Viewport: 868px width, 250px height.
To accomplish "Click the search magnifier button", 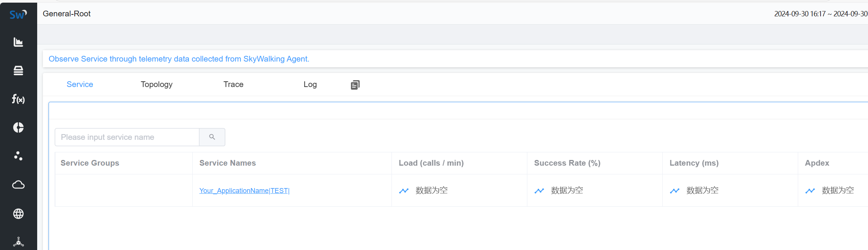I will (212, 137).
